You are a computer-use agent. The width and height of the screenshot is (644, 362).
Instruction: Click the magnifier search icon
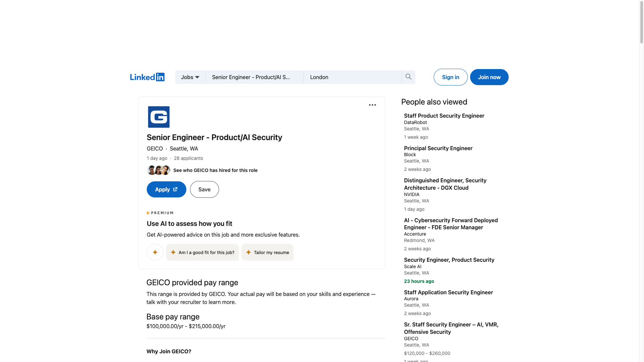(408, 77)
